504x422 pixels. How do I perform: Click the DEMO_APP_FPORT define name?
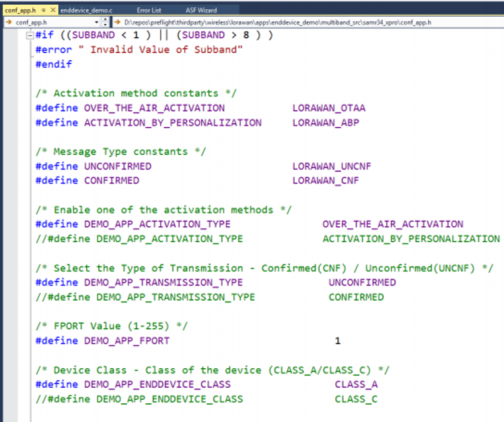(127, 341)
